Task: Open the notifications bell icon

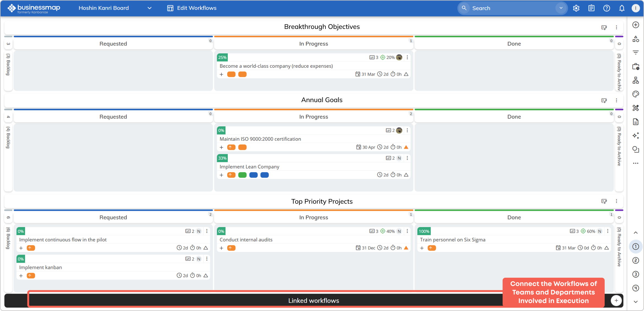Action: (622, 8)
